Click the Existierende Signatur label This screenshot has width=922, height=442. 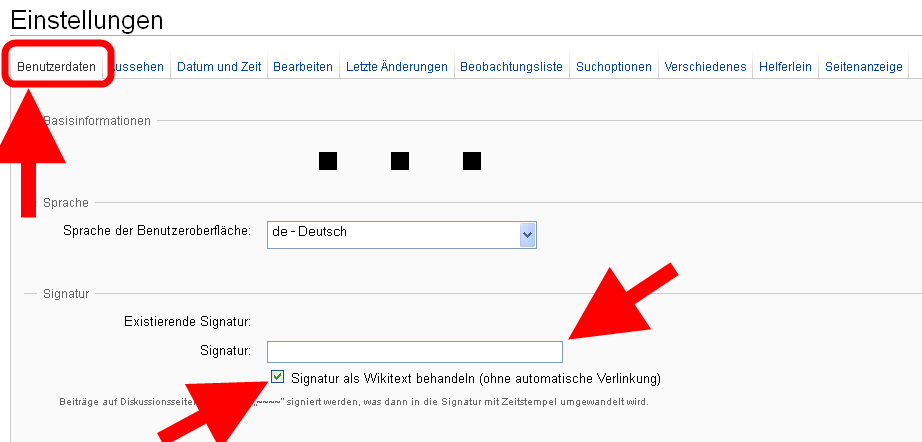[x=187, y=321]
